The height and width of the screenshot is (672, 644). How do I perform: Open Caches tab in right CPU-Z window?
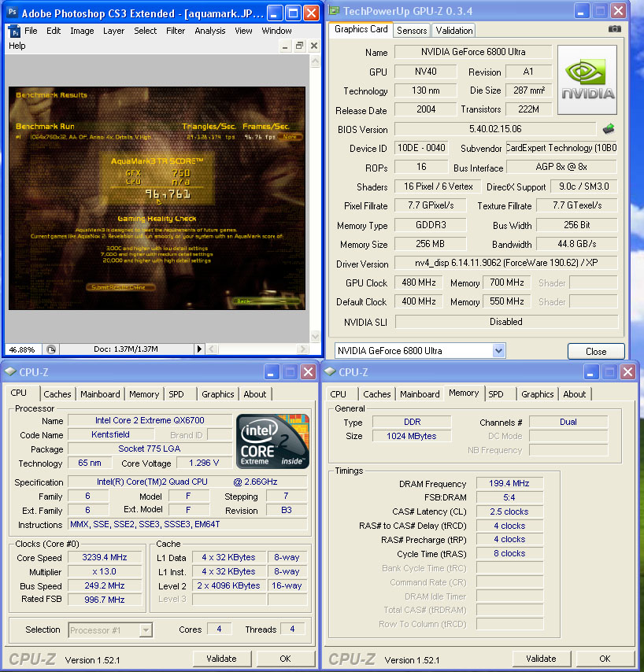tap(377, 394)
